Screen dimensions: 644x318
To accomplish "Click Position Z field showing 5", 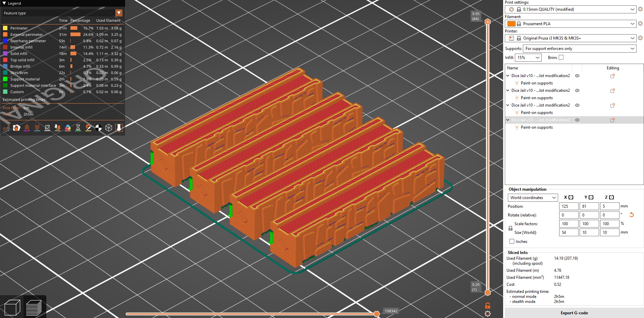I will click(609, 206).
